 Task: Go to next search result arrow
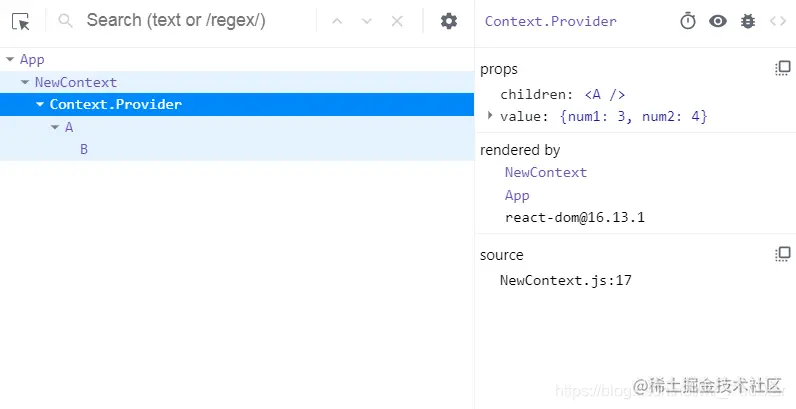(367, 21)
